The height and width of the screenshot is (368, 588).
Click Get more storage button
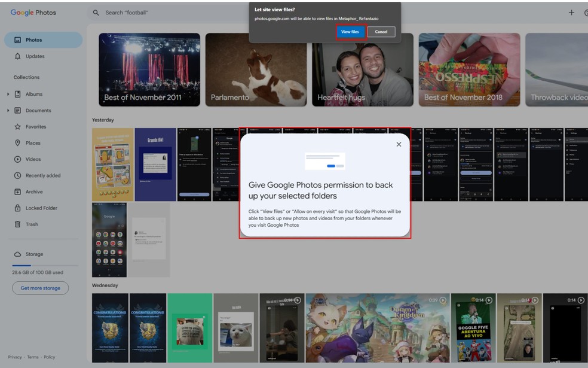tap(40, 288)
